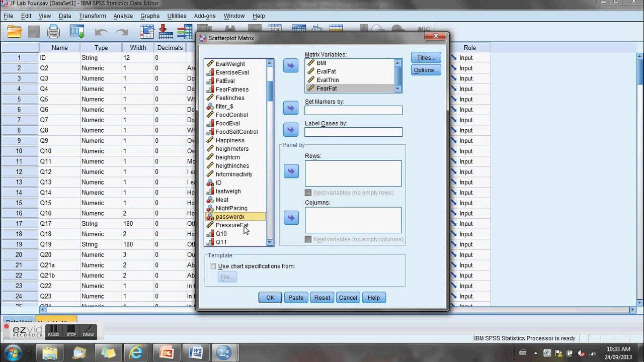
Task: Open the Analyze menu
Action: [123, 16]
